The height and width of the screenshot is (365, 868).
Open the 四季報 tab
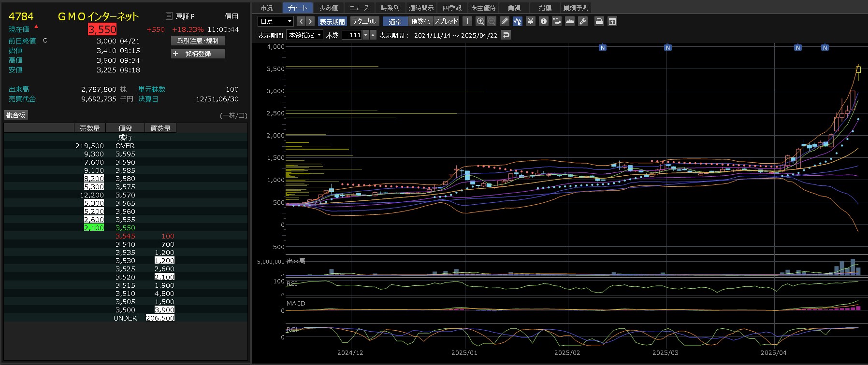click(452, 8)
